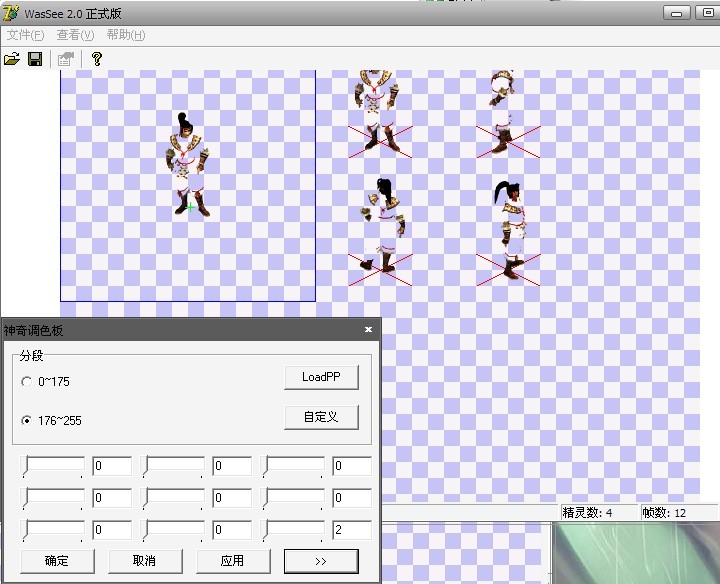This screenshot has height=584, width=720.
Task: Click the LoadPP button
Action: click(321, 377)
